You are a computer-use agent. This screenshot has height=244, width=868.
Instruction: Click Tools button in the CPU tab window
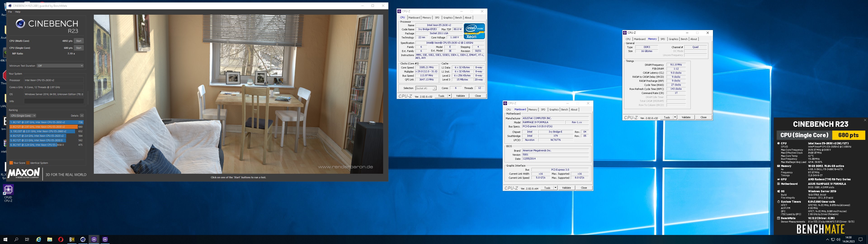441,96
